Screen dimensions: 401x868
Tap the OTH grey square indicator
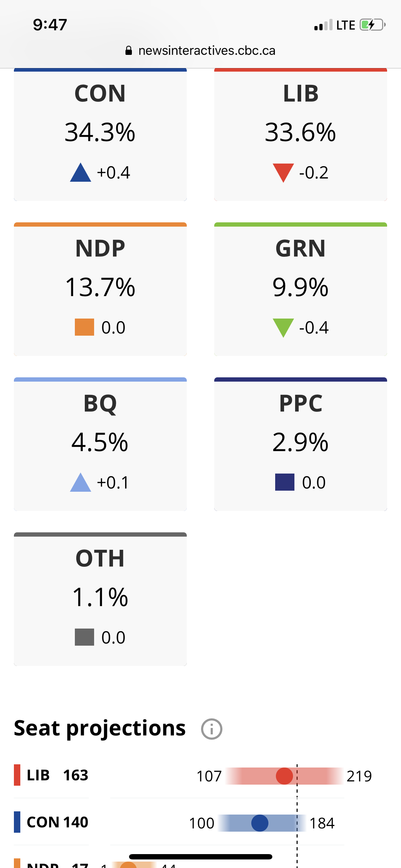coord(84,637)
